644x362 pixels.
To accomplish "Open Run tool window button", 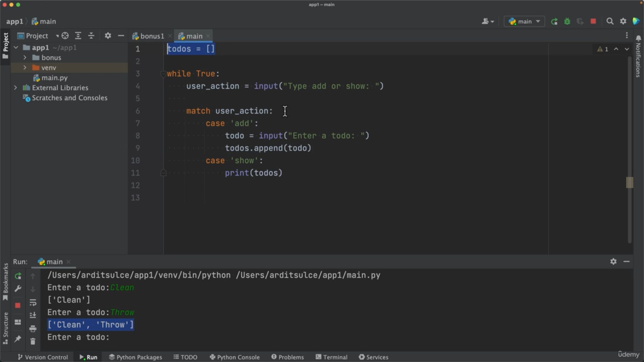I will point(89,357).
